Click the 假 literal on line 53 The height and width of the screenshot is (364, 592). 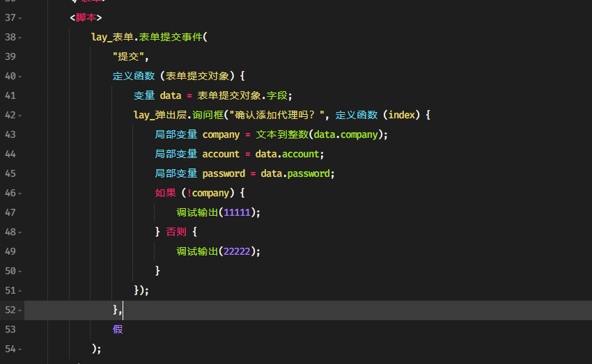118,329
